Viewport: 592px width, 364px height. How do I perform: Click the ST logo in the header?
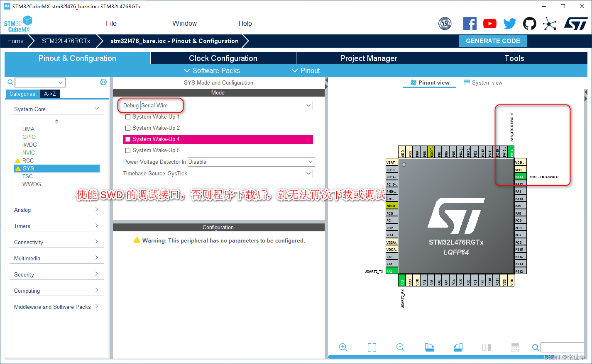[x=576, y=24]
